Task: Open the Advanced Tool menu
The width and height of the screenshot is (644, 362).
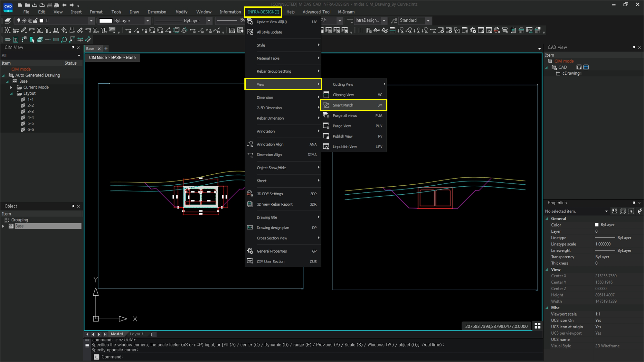Action: point(316,12)
